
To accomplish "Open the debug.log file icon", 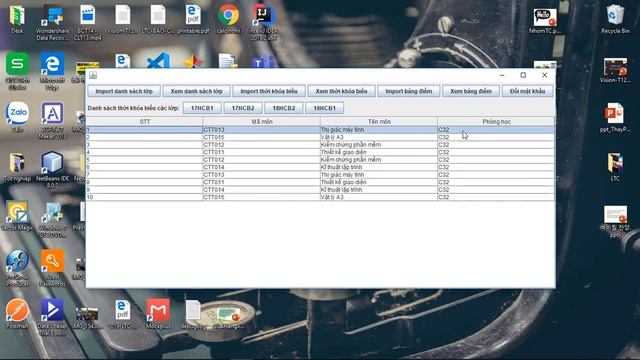I will point(193,314).
